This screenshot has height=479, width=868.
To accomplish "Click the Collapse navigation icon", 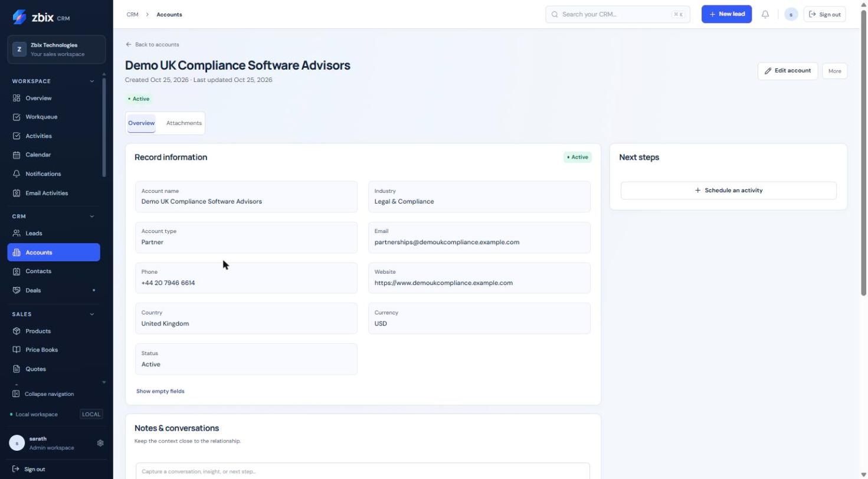I will (x=16, y=394).
